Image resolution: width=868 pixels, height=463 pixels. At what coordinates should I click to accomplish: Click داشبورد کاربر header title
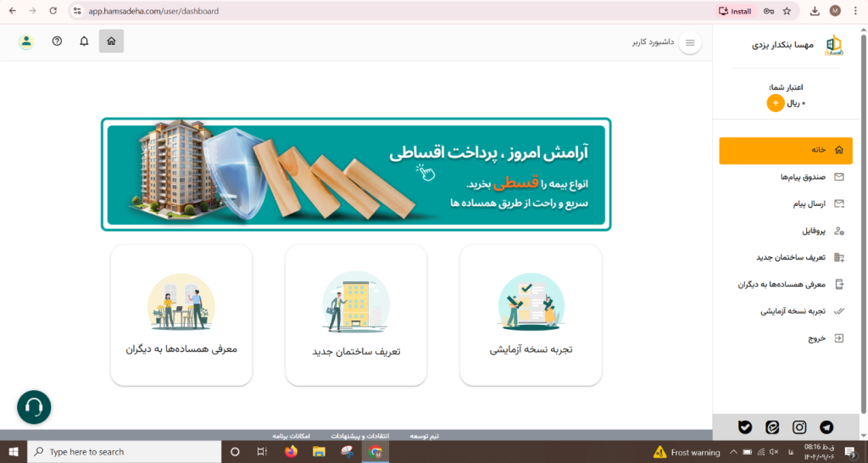click(x=654, y=42)
